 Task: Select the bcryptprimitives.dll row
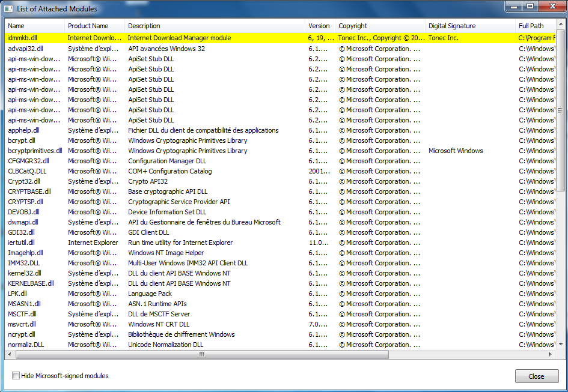(x=280, y=151)
